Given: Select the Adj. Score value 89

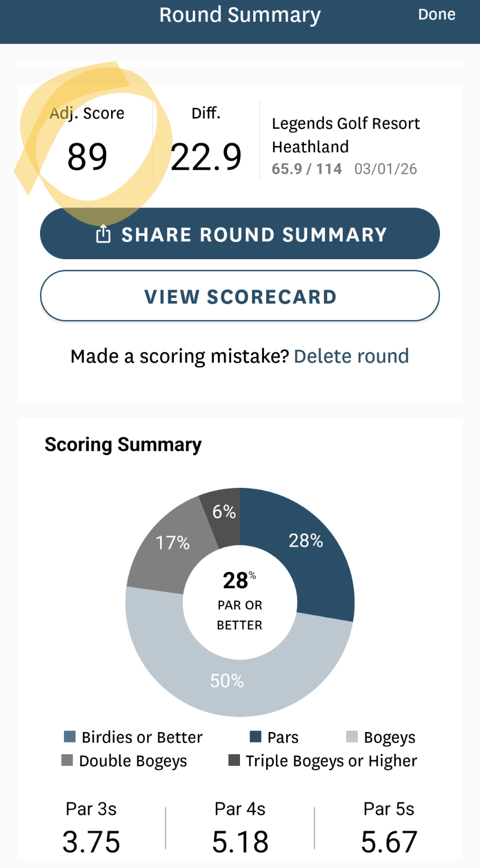Looking at the screenshot, I should coord(87,157).
